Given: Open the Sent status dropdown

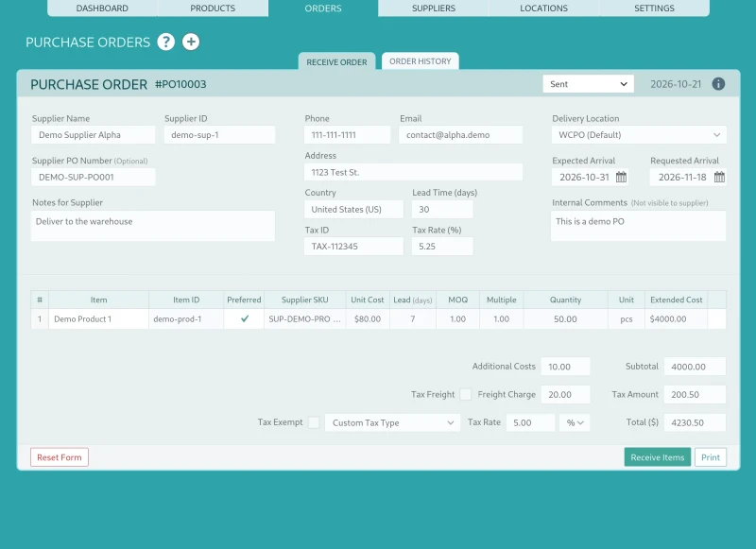Looking at the screenshot, I should [x=588, y=84].
